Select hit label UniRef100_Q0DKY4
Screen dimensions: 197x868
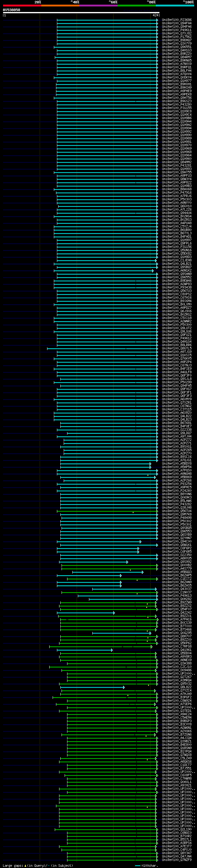click(x=177, y=78)
